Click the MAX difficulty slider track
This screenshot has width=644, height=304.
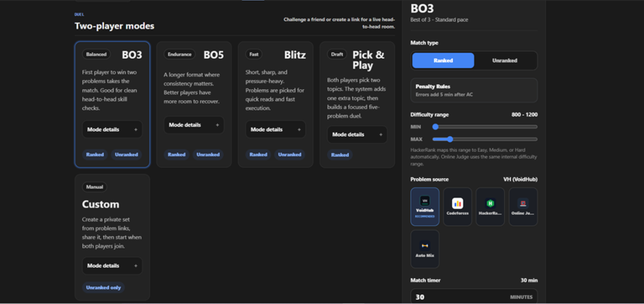click(485, 139)
